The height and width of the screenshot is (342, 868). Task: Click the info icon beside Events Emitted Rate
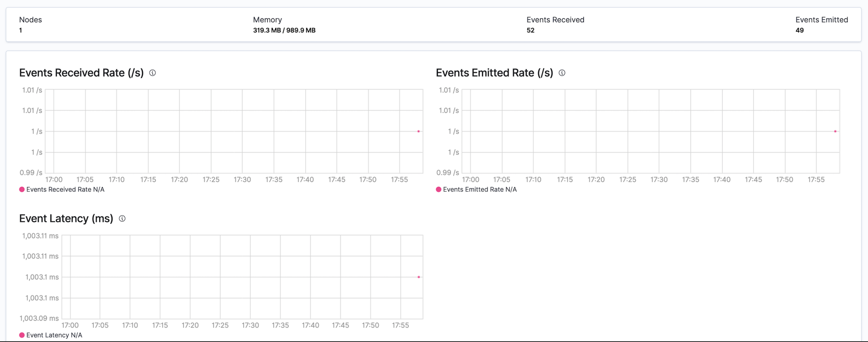tap(562, 73)
